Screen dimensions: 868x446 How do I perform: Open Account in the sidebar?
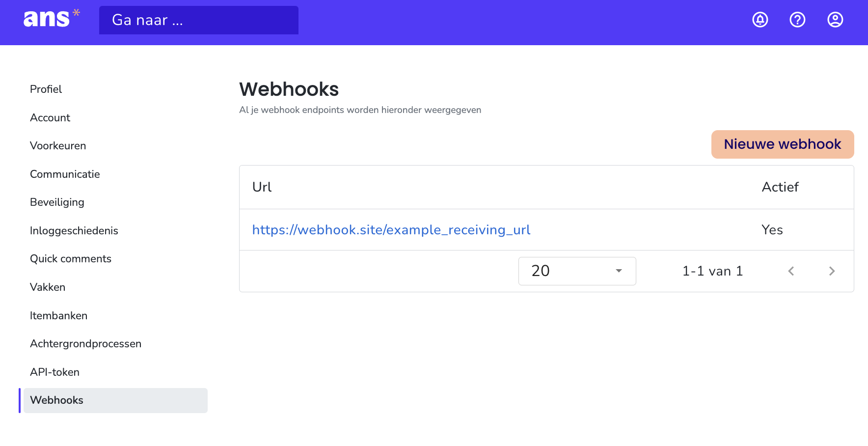tap(50, 118)
